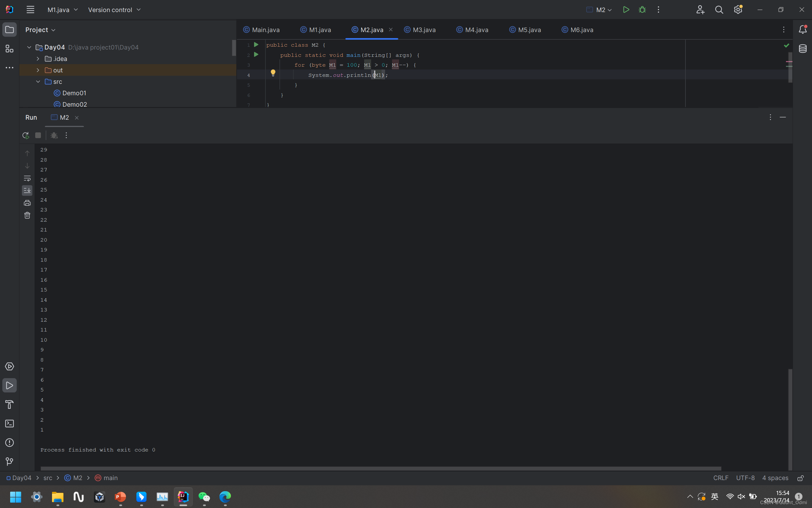Print the console output
Screen dimensions: 812x508
(27, 203)
